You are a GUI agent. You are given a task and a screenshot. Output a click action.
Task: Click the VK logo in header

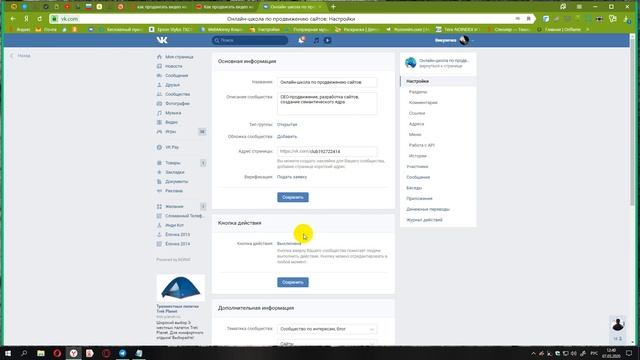coord(162,40)
